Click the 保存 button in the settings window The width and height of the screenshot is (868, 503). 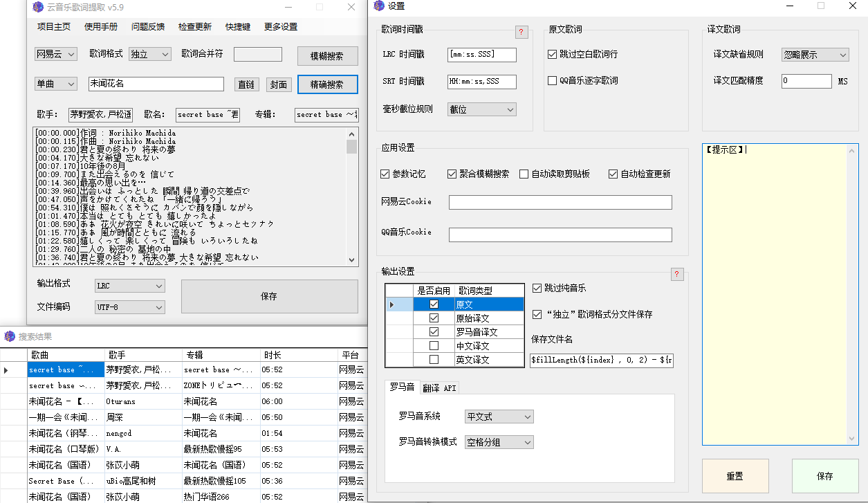pyautogui.click(x=825, y=476)
